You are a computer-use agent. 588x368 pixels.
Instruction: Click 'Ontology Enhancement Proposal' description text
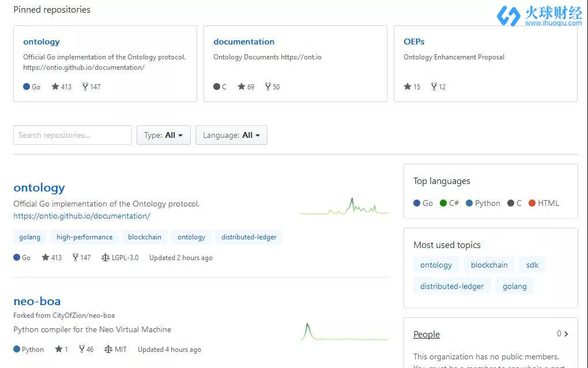[x=454, y=57]
